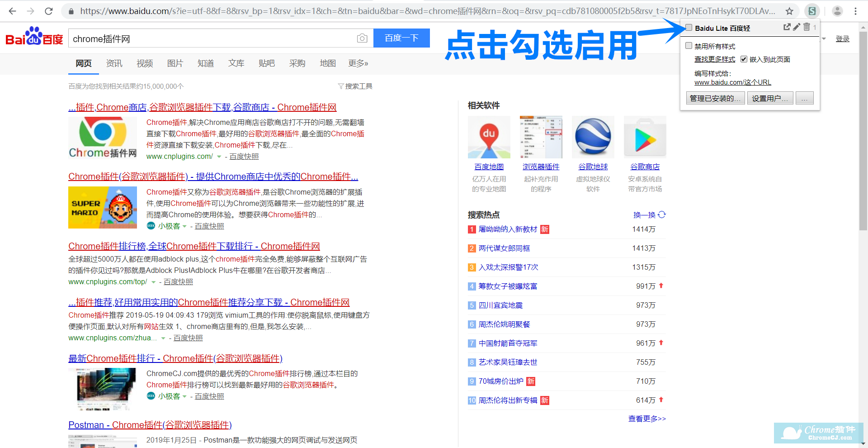The width and height of the screenshot is (868, 448).
Task: Check 禁用所有样式 checkbox
Action: 689,46
